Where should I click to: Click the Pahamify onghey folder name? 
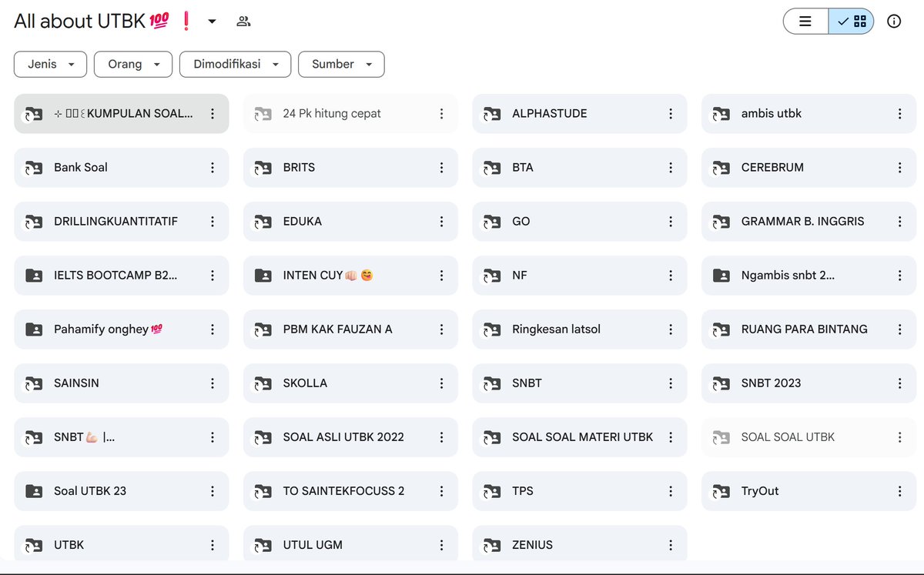(109, 329)
